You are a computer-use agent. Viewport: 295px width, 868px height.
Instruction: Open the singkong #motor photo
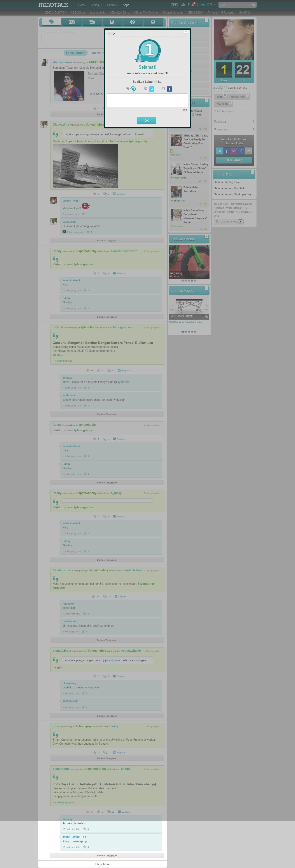coord(189,261)
